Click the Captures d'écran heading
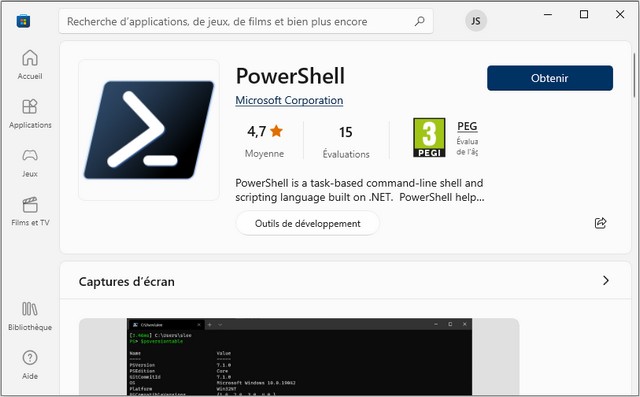Image resolution: width=640 pixels, height=397 pixels. click(127, 282)
